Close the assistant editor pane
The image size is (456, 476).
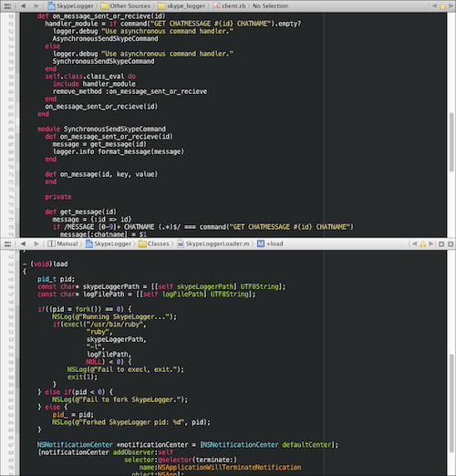click(x=451, y=243)
